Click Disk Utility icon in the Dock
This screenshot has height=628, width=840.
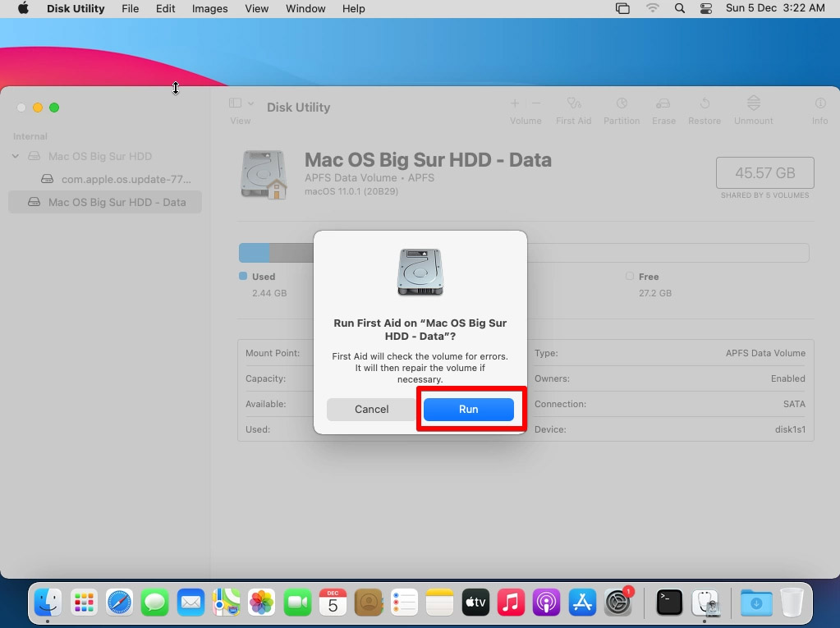pyautogui.click(x=705, y=603)
